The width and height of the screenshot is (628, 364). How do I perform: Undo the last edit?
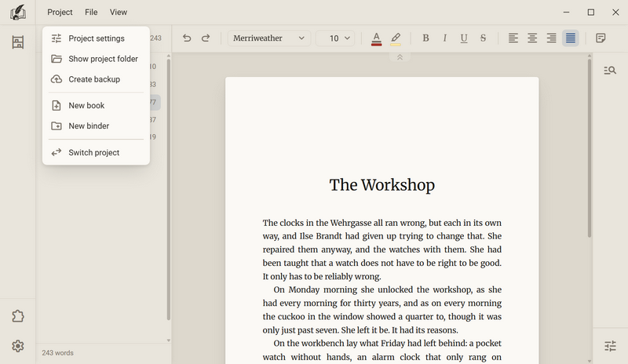point(187,38)
